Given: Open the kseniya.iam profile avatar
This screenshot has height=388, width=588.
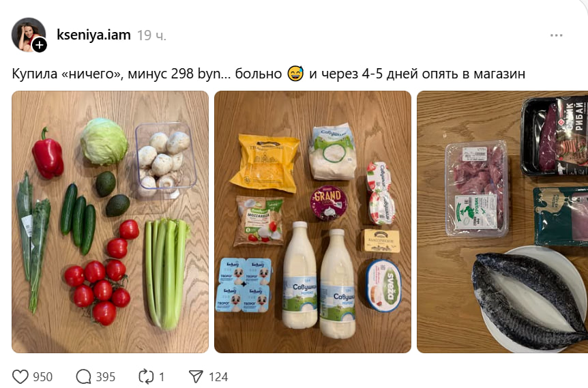Looking at the screenshot, I should click(29, 35).
